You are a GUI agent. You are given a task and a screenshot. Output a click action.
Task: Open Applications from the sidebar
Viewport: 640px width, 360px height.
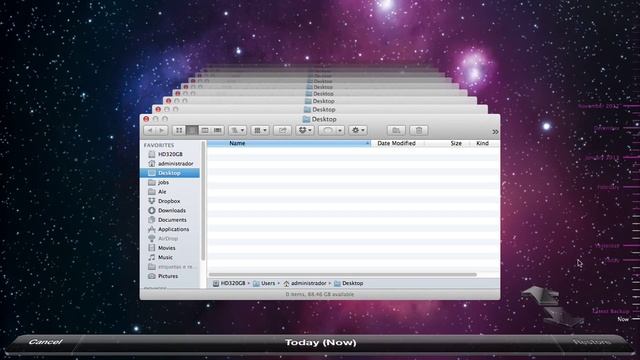(x=170, y=229)
